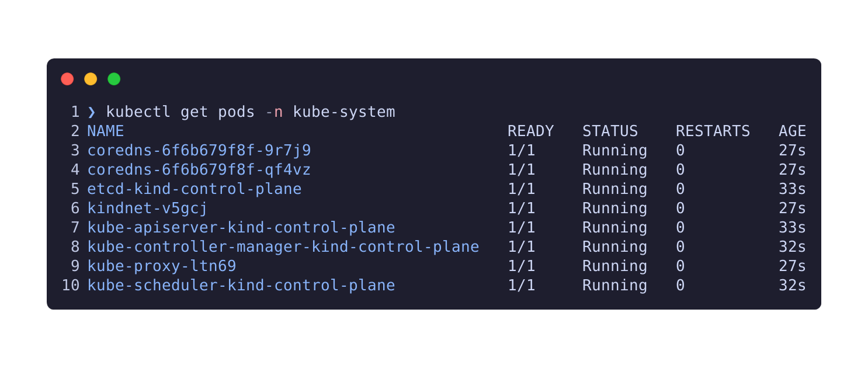
Task: Click the -n flag in the command
Action: [x=273, y=112]
